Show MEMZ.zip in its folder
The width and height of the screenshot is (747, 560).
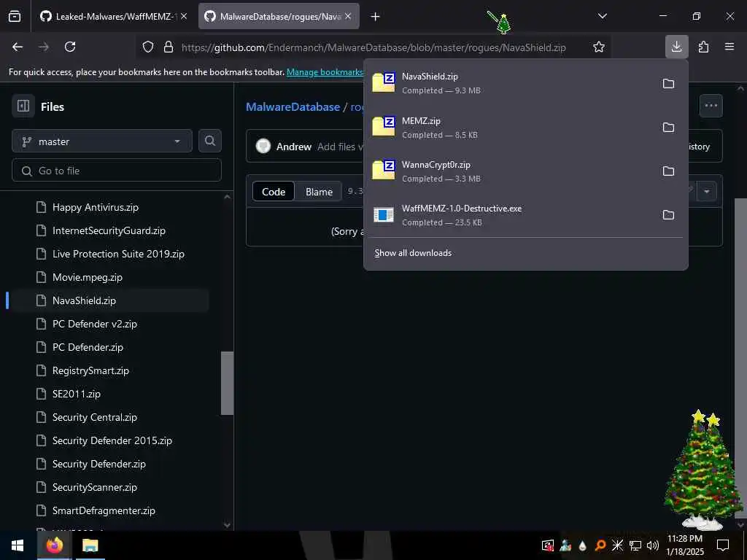(x=668, y=127)
